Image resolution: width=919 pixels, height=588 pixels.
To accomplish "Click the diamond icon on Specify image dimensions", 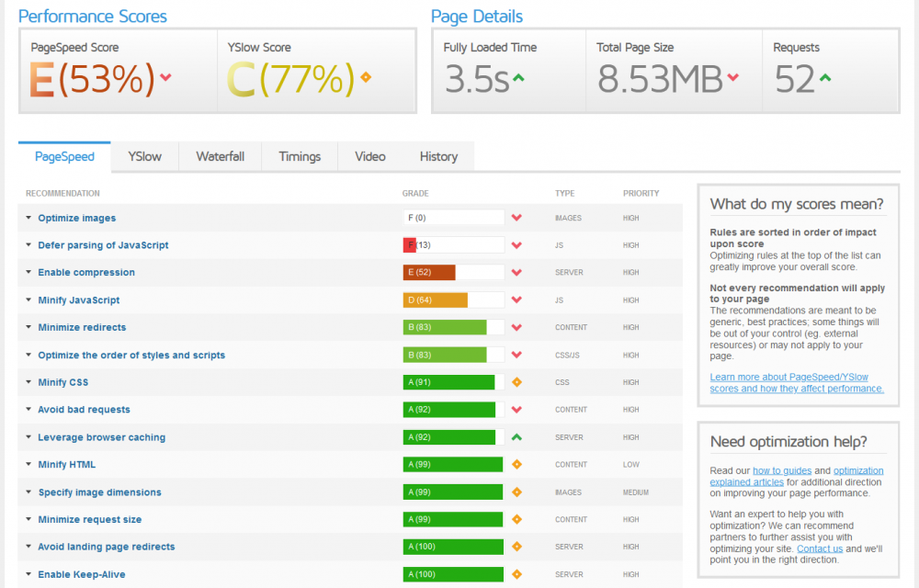I will click(x=516, y=492).
